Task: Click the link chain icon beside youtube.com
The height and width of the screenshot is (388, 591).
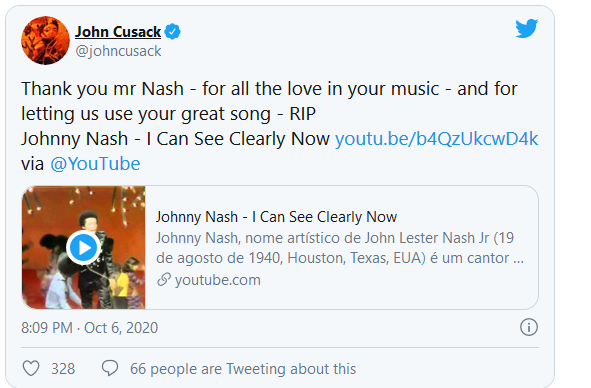Action: [x=164, y=280]
